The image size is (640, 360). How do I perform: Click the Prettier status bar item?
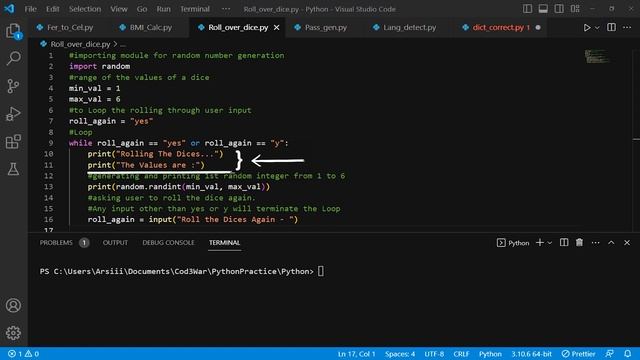point(578,354)
